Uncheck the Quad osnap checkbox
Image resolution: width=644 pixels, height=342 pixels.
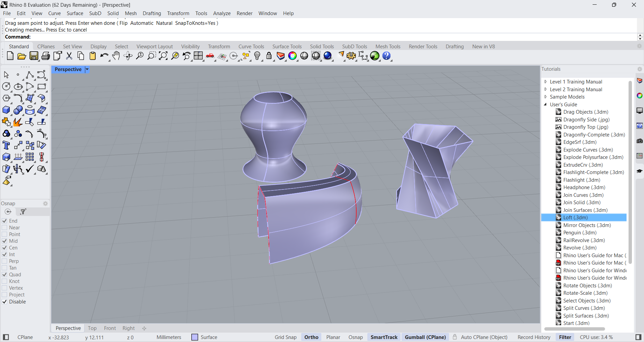point(5,275)
